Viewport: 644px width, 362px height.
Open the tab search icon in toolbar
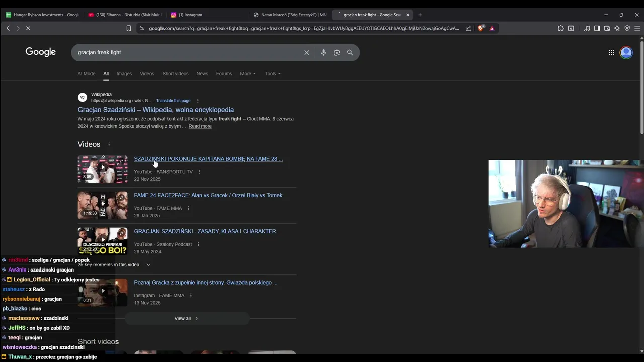pos(571,28)
